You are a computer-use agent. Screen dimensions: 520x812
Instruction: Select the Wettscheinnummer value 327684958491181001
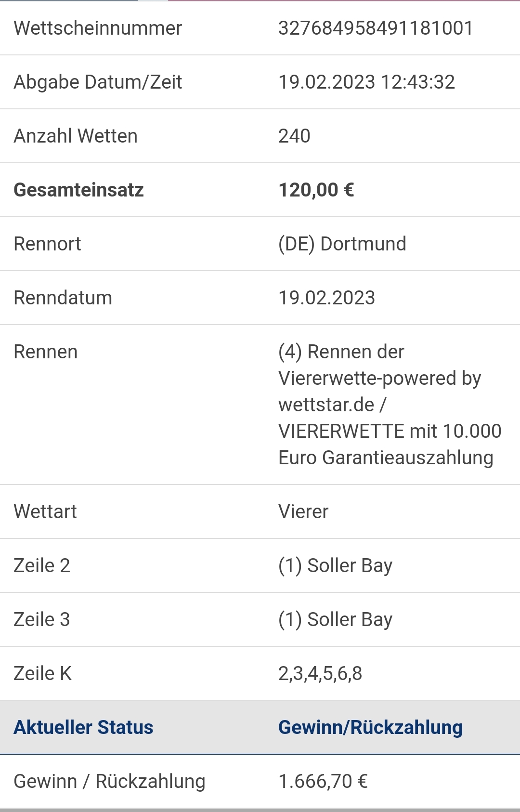click(x=376, y=28)
